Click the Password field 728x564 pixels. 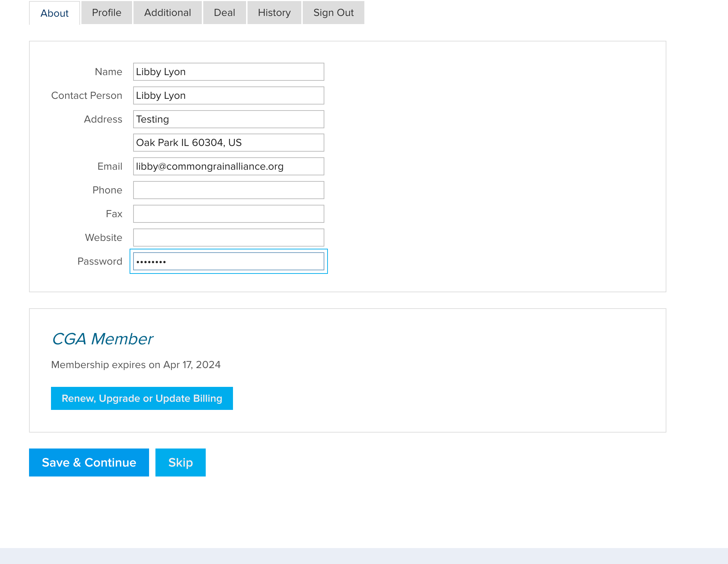pyautogui.click(x=229, y=261)
